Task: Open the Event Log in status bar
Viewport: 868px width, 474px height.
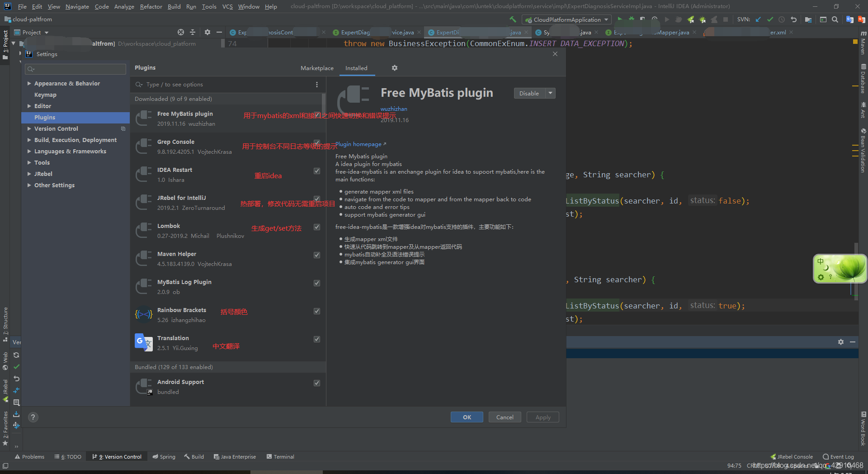Action: 838,457
